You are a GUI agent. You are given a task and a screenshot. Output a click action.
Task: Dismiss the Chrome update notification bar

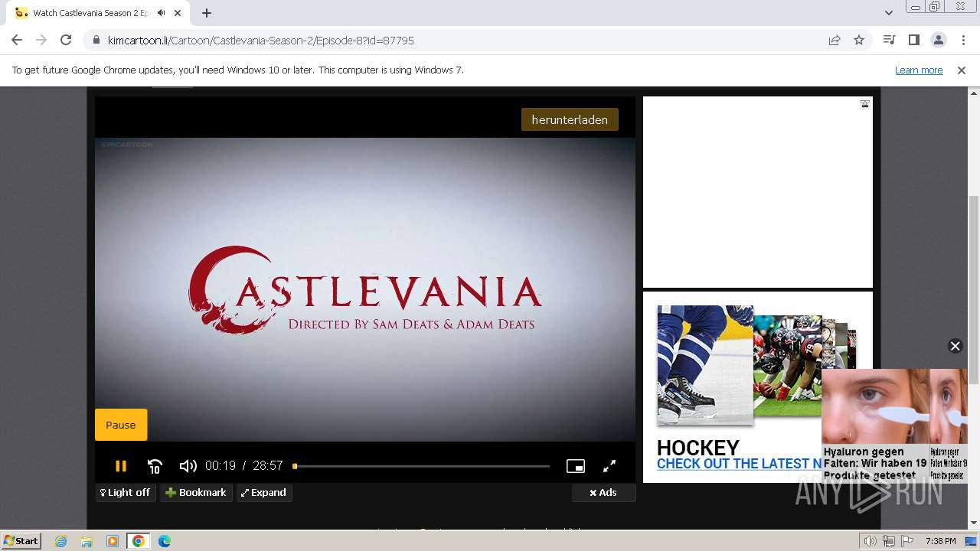tap(962, 70)
